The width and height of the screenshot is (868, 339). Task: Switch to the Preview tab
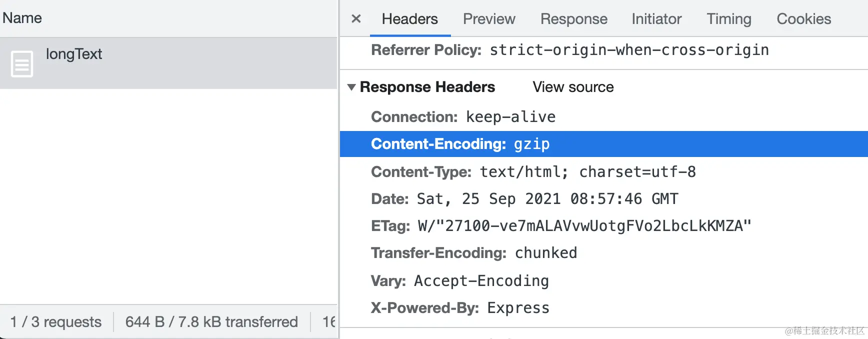[489, 19]
